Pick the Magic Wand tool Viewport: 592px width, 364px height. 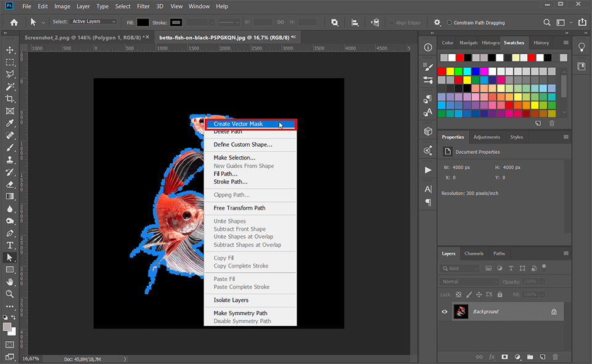(x=10, y=86)
